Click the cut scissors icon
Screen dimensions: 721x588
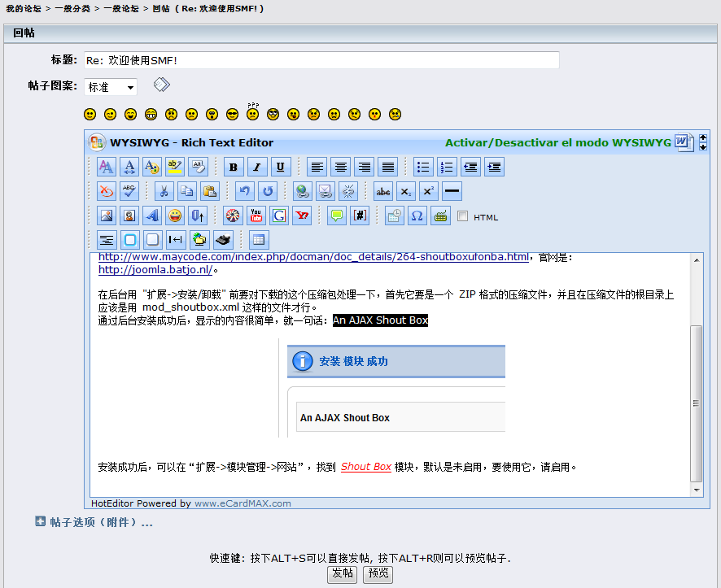[x=164, y=192]
